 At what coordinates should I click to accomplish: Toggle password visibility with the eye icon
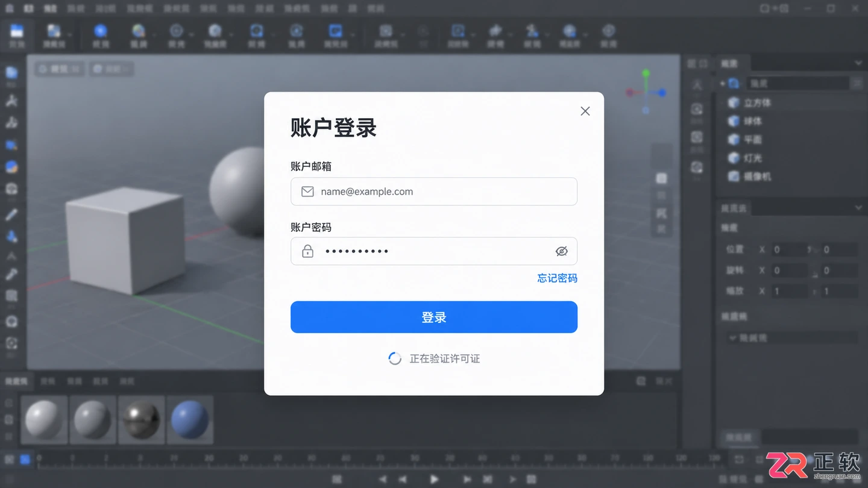coord(562,251)
